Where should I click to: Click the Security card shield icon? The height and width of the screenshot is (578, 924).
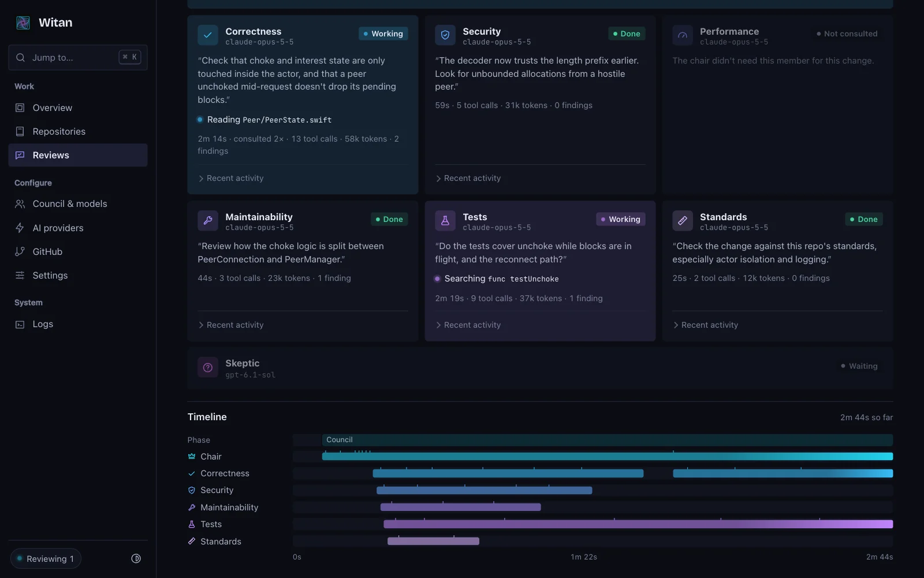click(445, 35)
